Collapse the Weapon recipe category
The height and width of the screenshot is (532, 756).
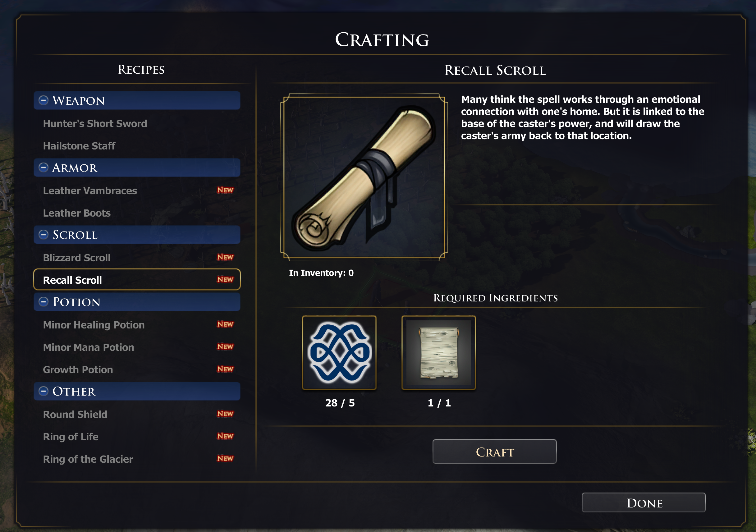44,100
